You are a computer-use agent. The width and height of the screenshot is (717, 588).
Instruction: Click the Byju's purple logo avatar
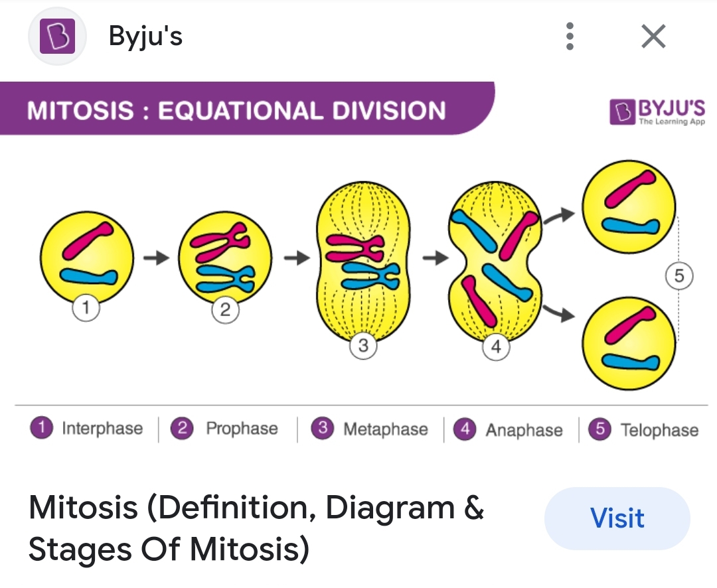(x=58, y=37)
